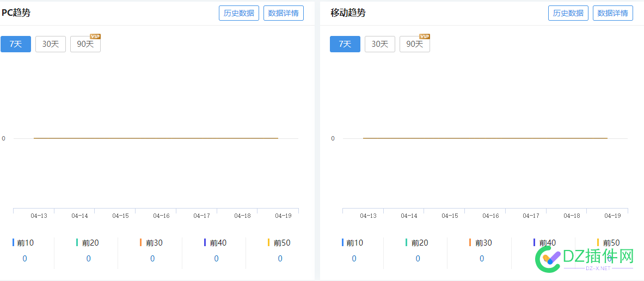Open 数据详情 in the 移动趋势 panel
Viewport: 644px width, 281px height.
pyautogui.click(x=613, y=13)
